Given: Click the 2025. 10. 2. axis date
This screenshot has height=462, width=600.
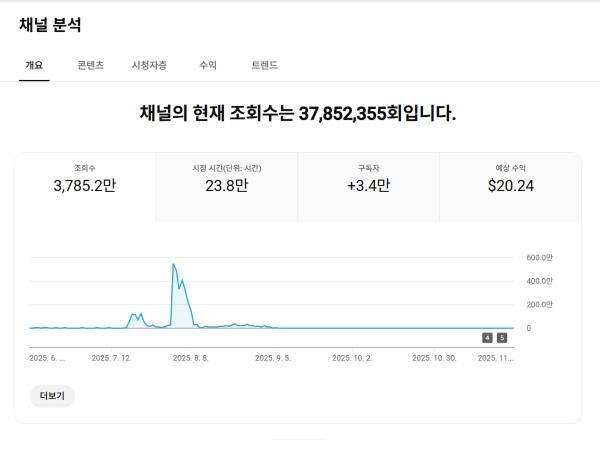Looking at the screenshot, I should (x=352, y=357).
